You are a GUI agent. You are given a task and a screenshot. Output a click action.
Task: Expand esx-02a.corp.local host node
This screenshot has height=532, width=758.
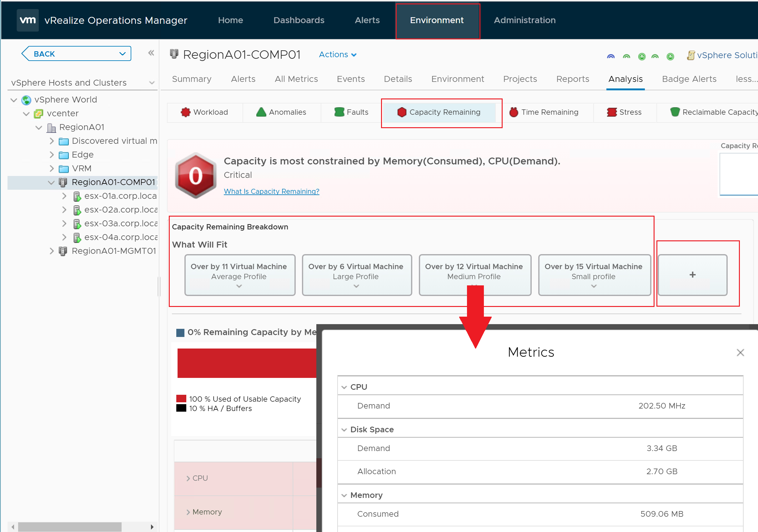click(64, 210)
